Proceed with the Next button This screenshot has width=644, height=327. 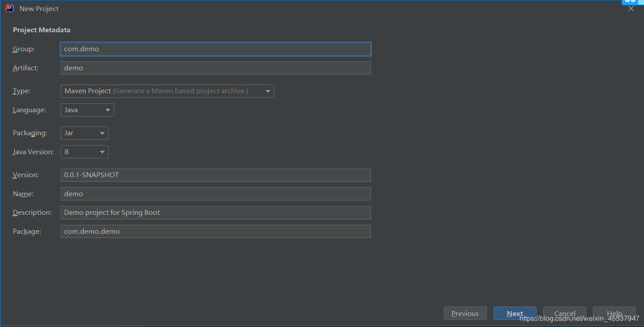click(515, 313)
